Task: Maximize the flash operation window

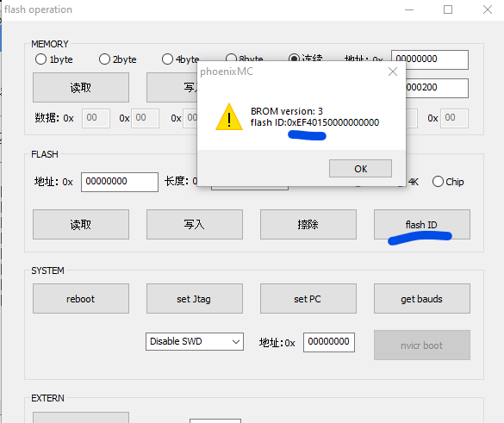Action: coord(448,9)
